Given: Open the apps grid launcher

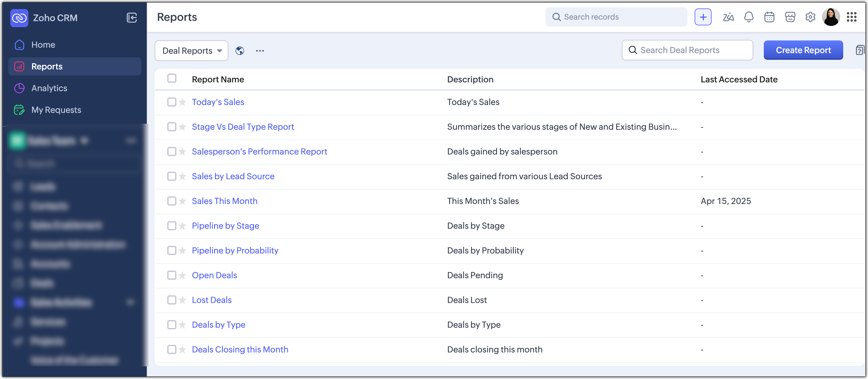Looking at the screenshot, I should 851,17.
